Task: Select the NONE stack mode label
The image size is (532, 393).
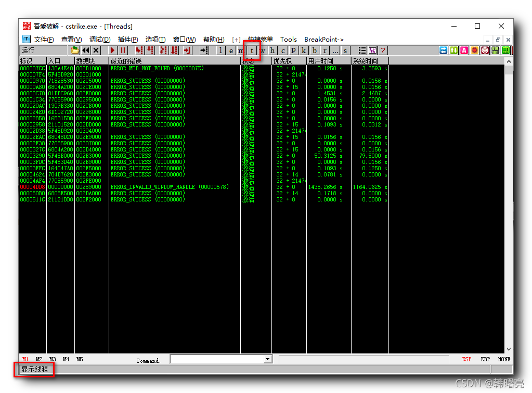Action: pos(504,359)
